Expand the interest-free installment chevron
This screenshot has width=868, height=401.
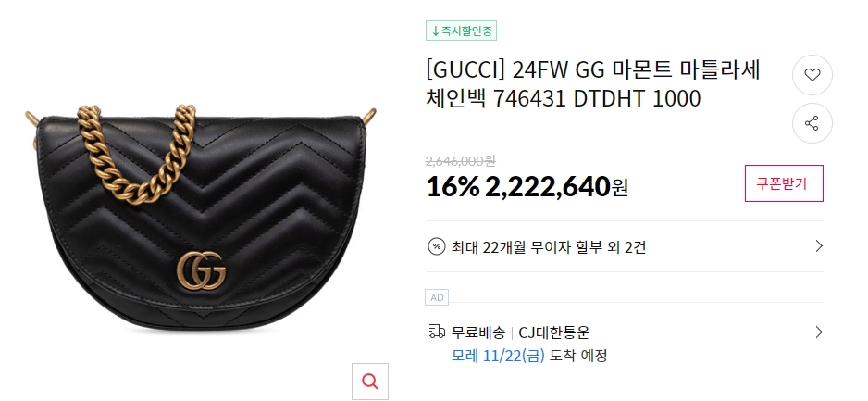(819, 246)
